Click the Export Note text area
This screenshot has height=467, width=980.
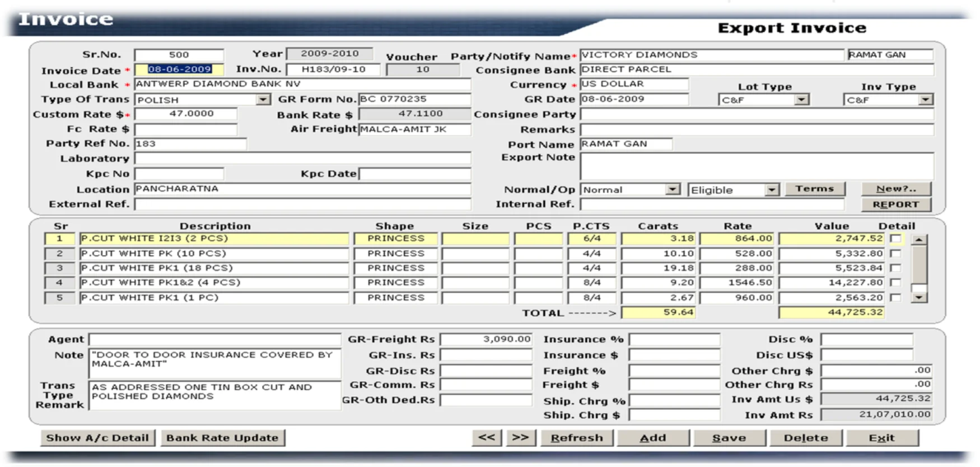point(757,166)
